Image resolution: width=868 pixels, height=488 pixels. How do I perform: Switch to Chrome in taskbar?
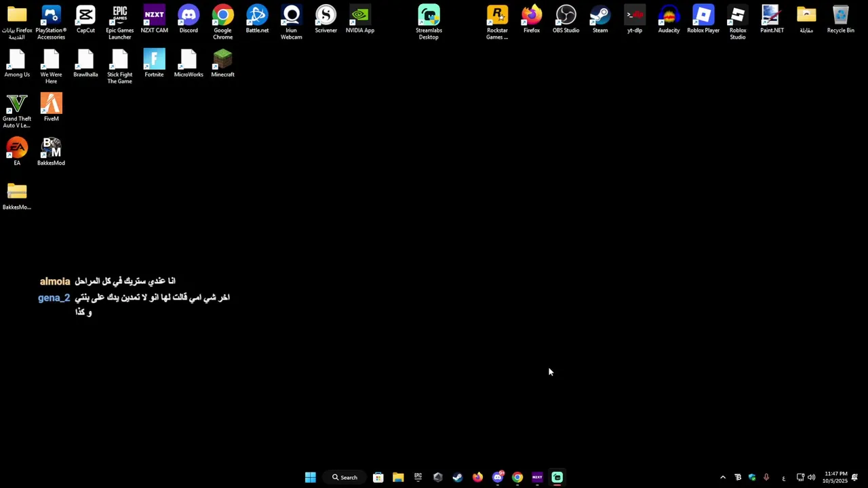point(517,477)
